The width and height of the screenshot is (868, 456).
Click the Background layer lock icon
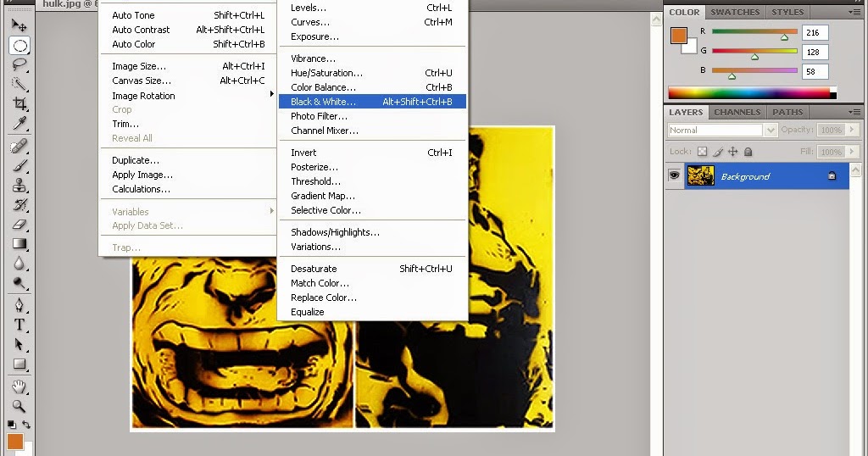[832, 176]
